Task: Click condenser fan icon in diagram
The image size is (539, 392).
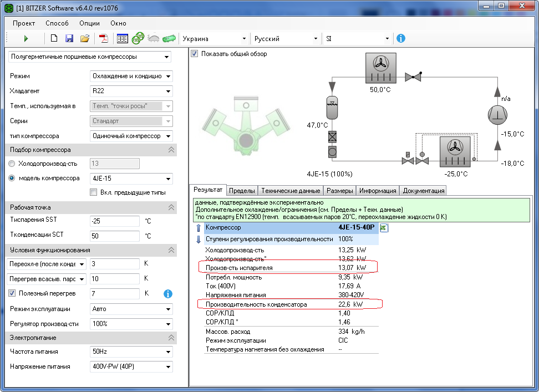Action: coord(380,68)
